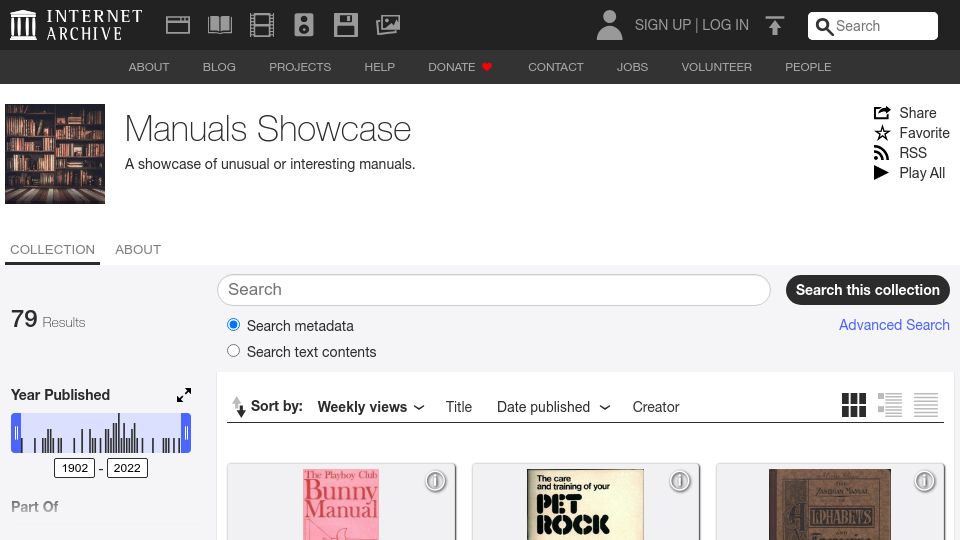The image size is (960, 540).
Task: Click the start year 1902 field
Action: click(75, 468)
